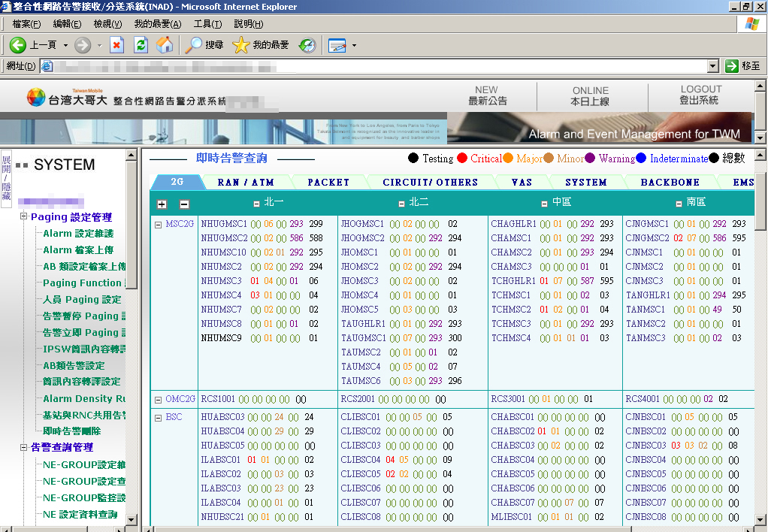Open the Alarm 設定維護 link
This screenshot has height=532, width=768.
pos(78,234)
